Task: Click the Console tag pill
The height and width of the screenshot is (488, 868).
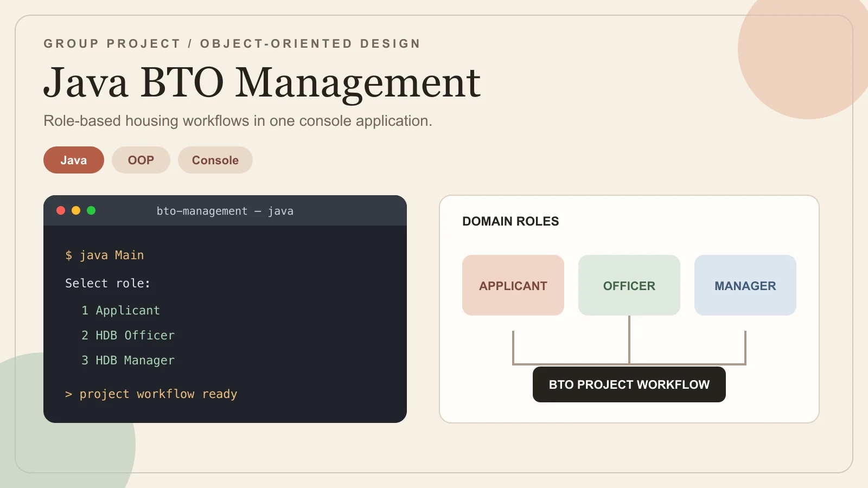Action: tap(215, 160)
